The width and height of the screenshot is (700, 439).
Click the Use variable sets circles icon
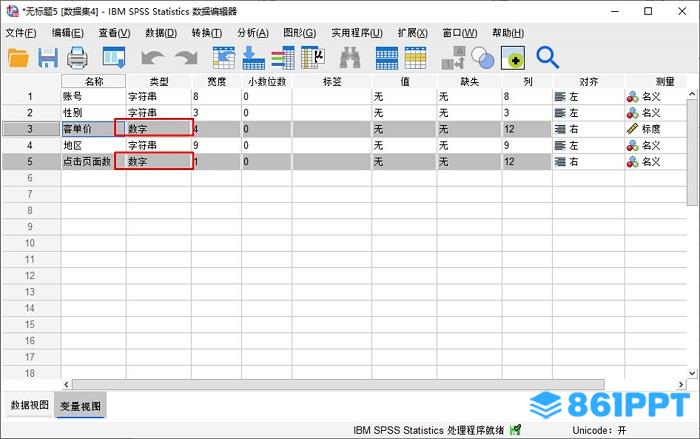pos(483,58)
